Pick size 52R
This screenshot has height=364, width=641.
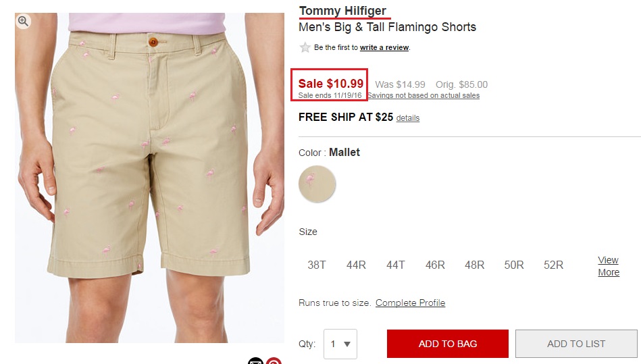tap(553, 265)
